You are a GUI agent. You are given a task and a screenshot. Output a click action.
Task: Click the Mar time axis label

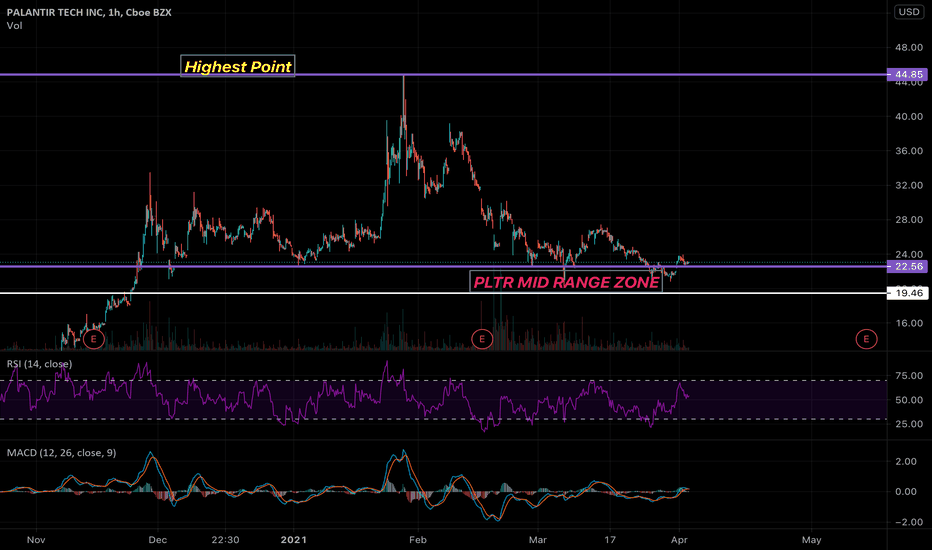(538, 540)
